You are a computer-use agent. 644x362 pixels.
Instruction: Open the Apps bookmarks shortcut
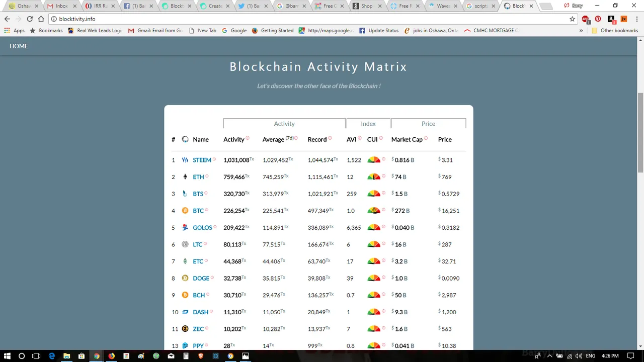pos(14,30)
